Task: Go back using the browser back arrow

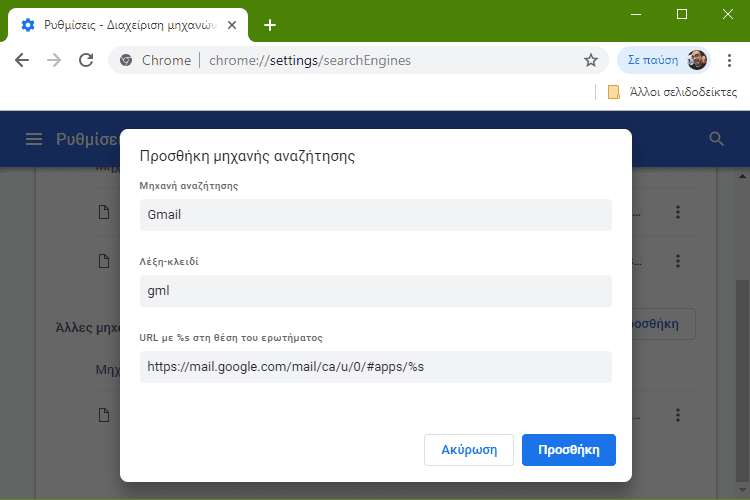Action: [x=22, y=60]
